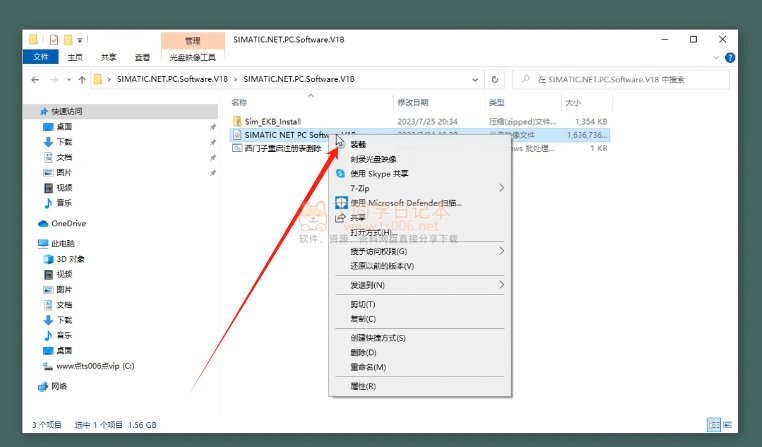Screen dimensions: 762x447
Task: Click the batch file icon for 西门子重启注册表删除
Action: [237, 148]
